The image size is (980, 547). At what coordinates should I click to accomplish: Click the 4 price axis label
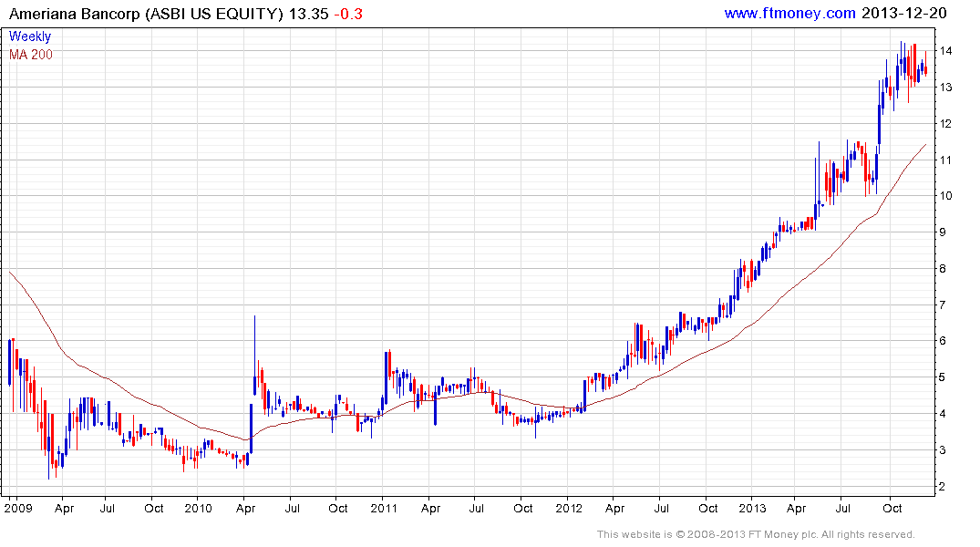(943, 414)
